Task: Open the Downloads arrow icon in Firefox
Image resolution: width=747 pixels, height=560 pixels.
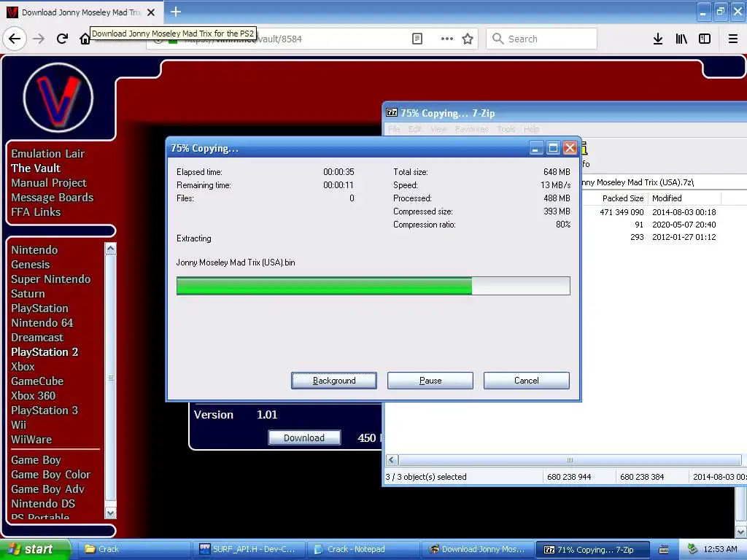Action: [657, 39]
